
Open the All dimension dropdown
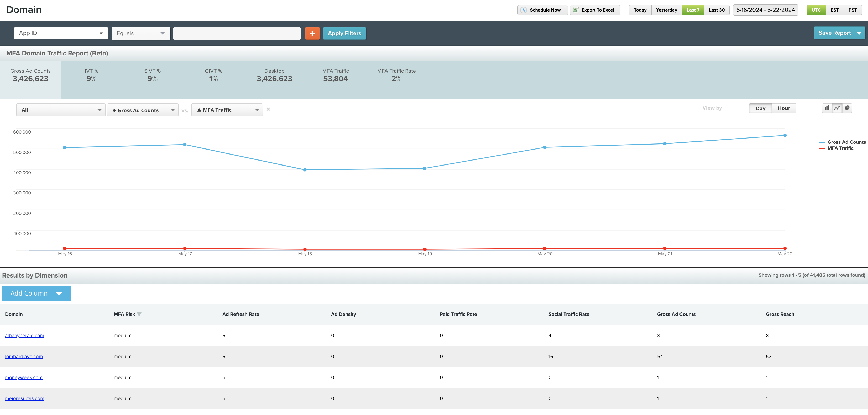point(61,110)
